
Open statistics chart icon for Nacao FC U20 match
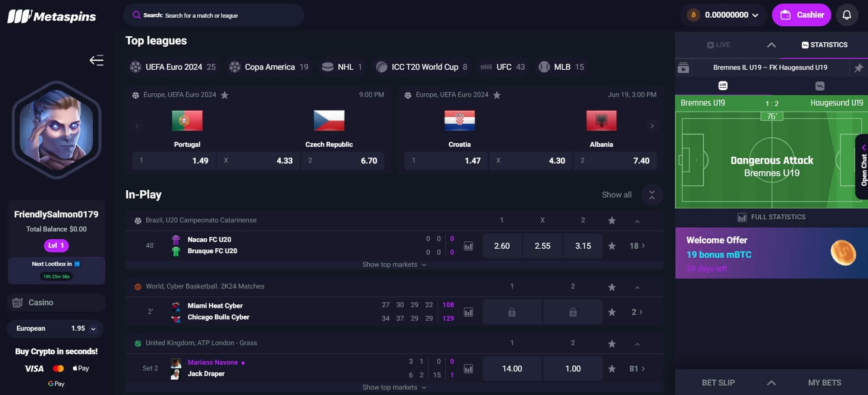[x=468, y=246]
